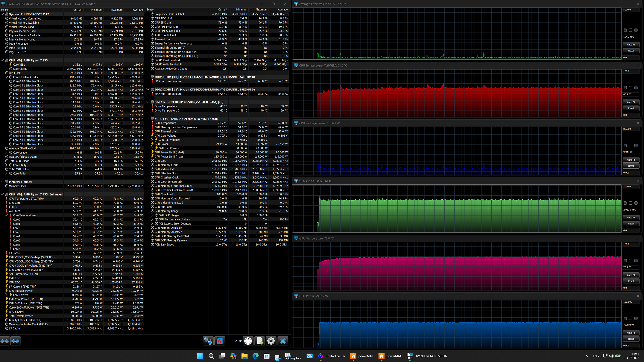Expand the Core VIDs row
The height and width of the screenshot is (362, 644).
(6, 65)
